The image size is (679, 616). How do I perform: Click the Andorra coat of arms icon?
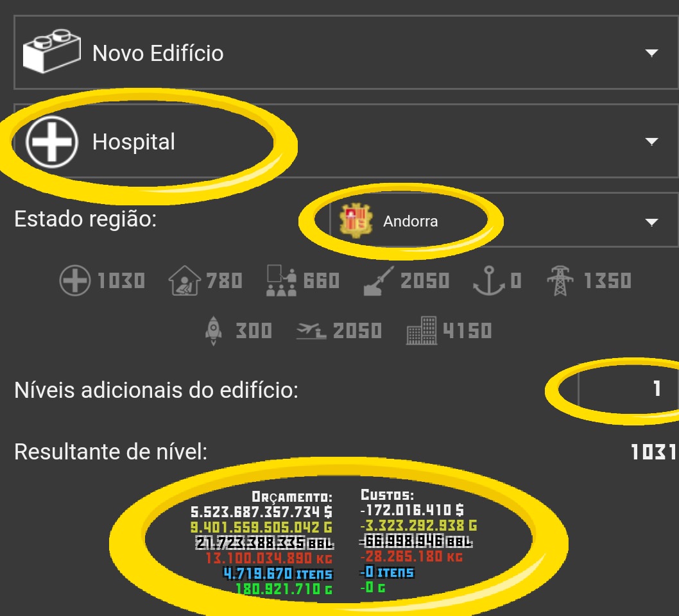click(x=356, y=221)
